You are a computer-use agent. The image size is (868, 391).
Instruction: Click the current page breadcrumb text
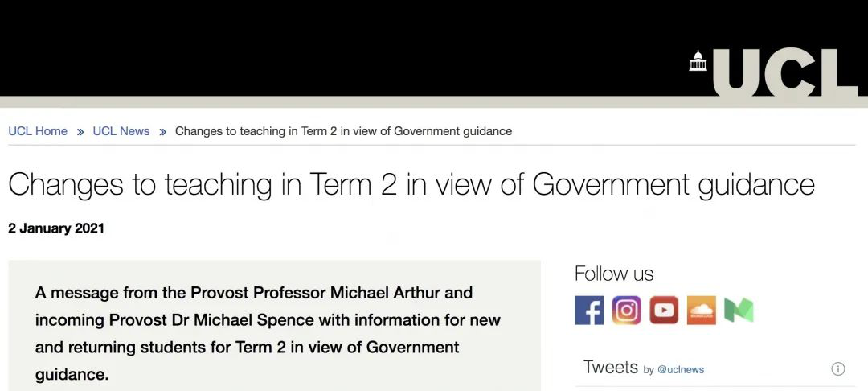click(x=343, y=131)
